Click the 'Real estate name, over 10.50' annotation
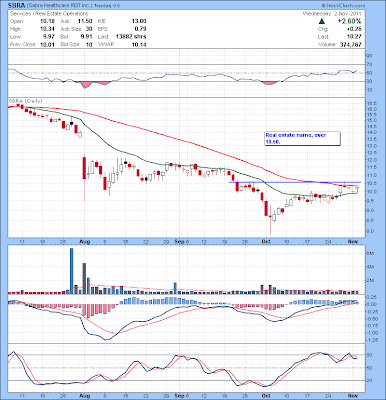 point(303,139)
